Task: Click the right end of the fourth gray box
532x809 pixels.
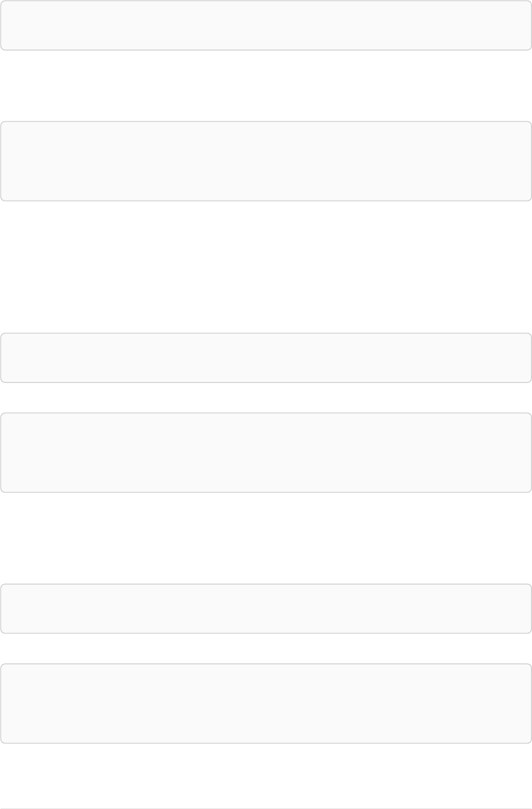Action: (521, 452)
